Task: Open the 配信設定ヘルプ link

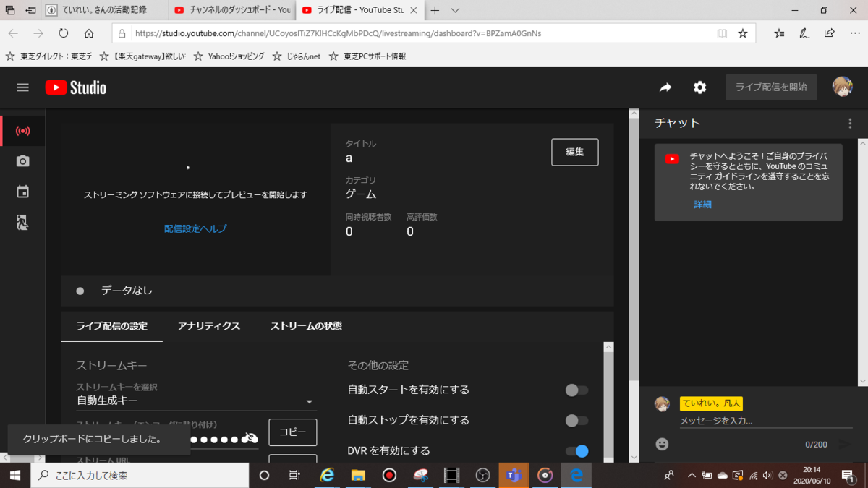Action: [x=195, y=228]
